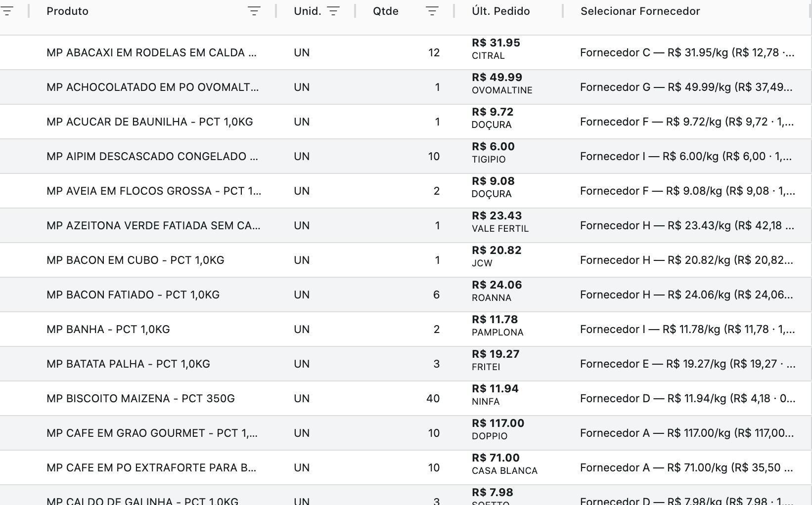Click last order price R$ 71.00 CASA BLANCA

coord(504,463)
